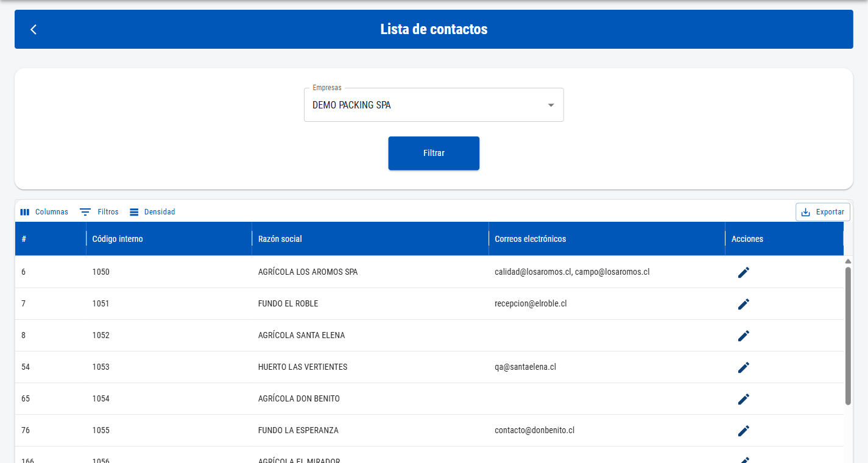Image resolution: width=868 pixels, height=463 pixels.
Task: Sort by the # column header
Action: point(51,239)
